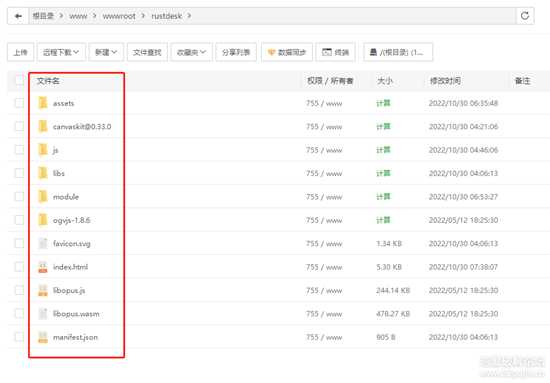
Task: Open the data sync (数据同步) tool
Action: [x=287, y=52]
